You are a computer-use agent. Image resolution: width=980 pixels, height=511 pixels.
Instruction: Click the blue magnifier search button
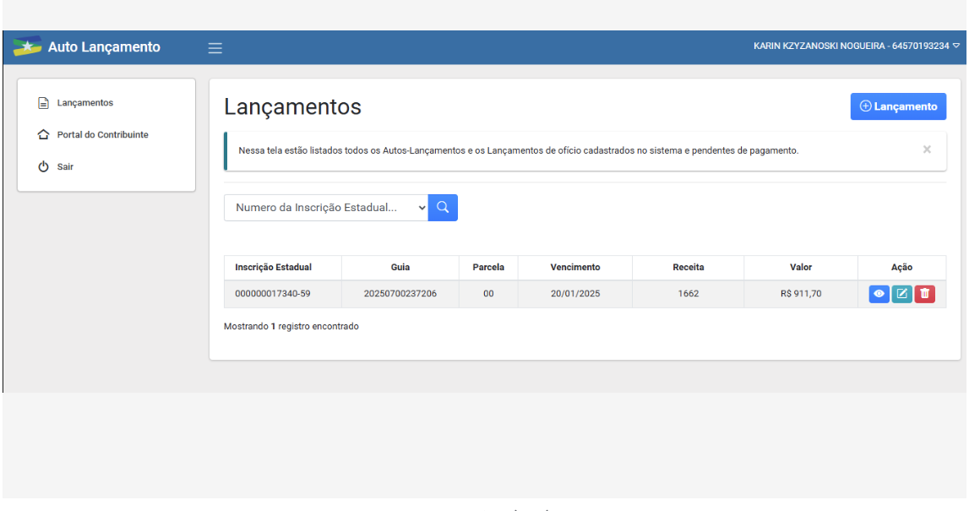point(443,208)
